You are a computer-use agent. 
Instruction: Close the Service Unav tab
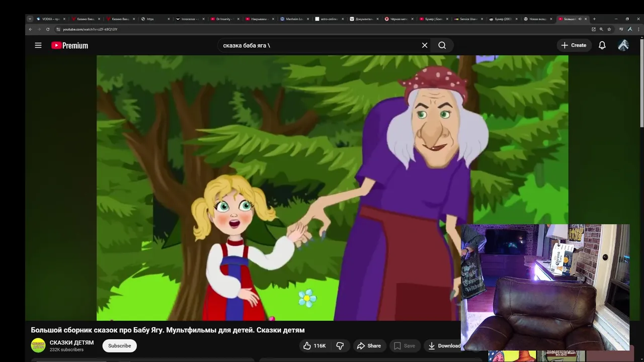[482, 19]
